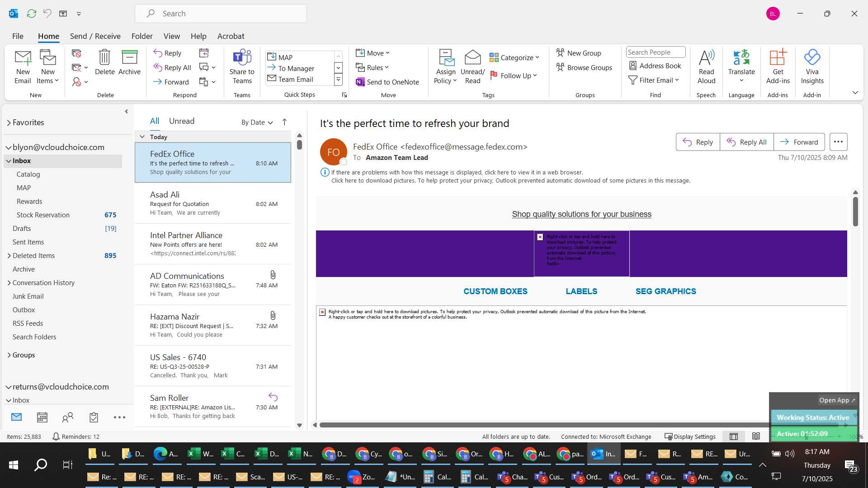
Task: Click the Windows taskbar search icon
Action: pyautogui.click(x=41, y=465)
